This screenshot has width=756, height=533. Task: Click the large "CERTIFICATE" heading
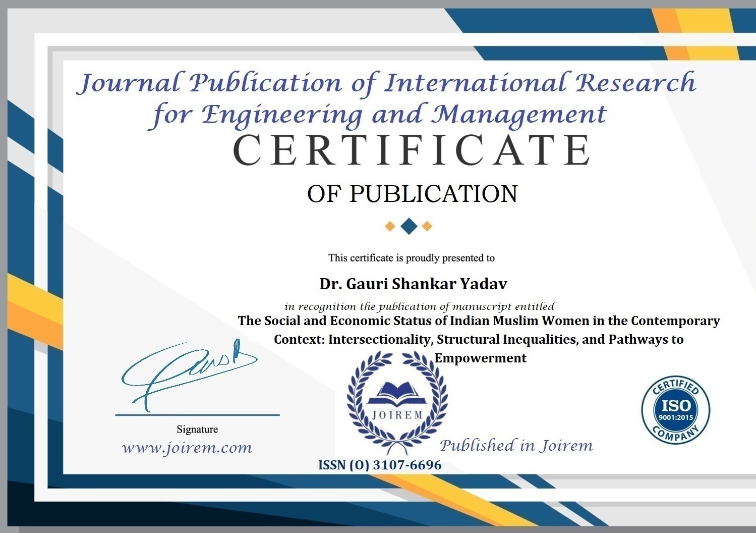point(412,150)
